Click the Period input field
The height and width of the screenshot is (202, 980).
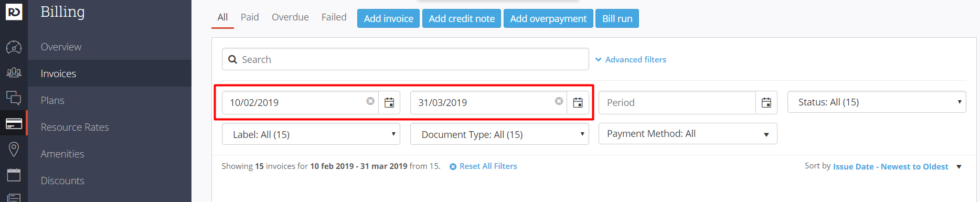[x=677, y=103]
